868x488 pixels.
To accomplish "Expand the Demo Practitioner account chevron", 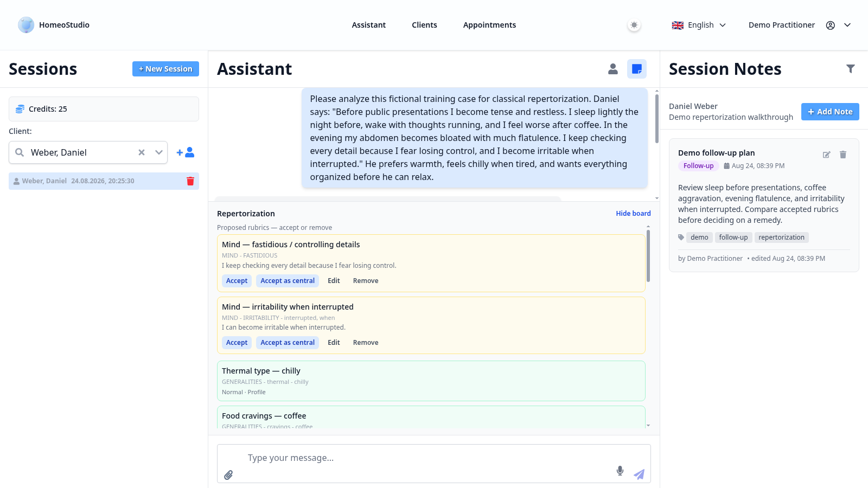I will [x=847, y=25].
